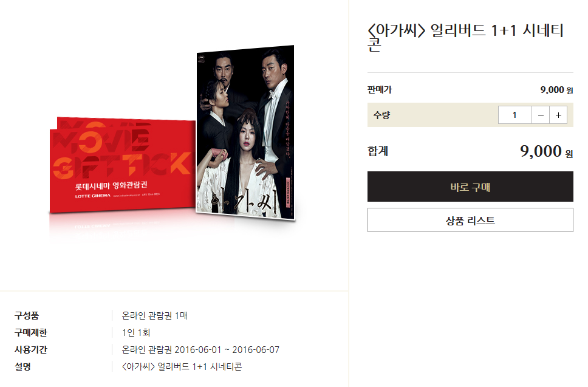Image resolution: width=588 pixels, height=387 pixels.
Task: Click the LOTTE CINEMA logo on ticket
Action: coord(92,196)
